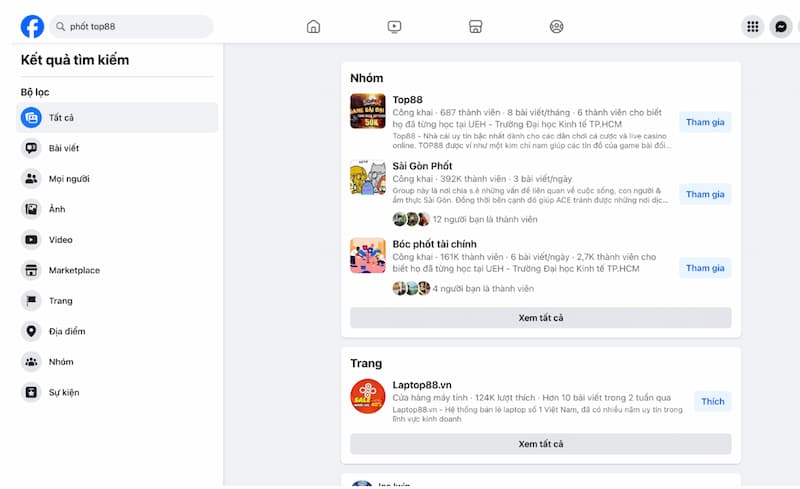This screenshot has width=800, height=489.
Task: Click the 'Ảnh' photo icon
Action: pos(31,209)
